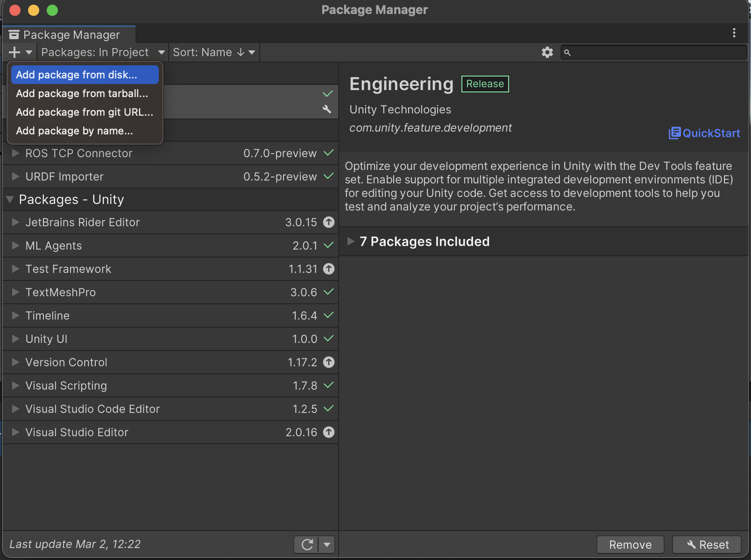Click the QuickStart document icon
The height and width of the screenshot is (560, 751).
[x=674, y=133]
